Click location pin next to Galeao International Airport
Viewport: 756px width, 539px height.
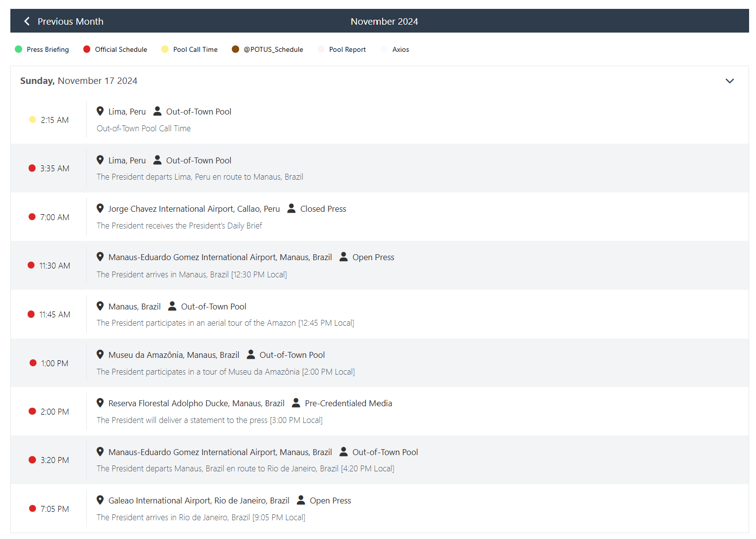pyautogui.click(x=100, y=500)
